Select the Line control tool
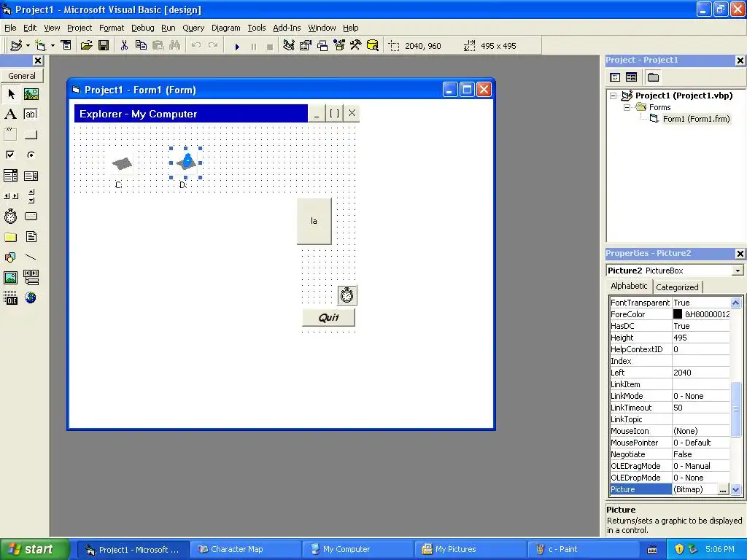This screenshot has height=560, width=747. [31, 257]
